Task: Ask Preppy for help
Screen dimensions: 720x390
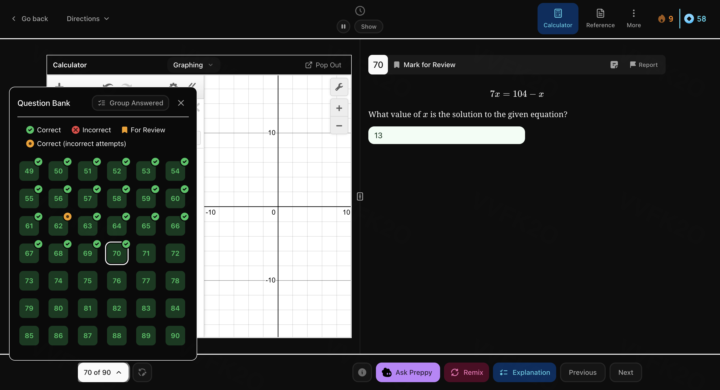Action: (x=408, y=373)
